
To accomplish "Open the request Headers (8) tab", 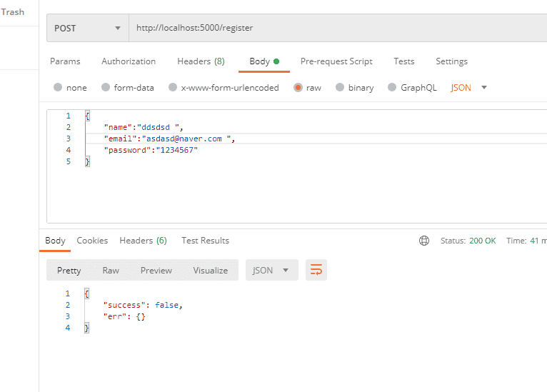I will (201, 61).
